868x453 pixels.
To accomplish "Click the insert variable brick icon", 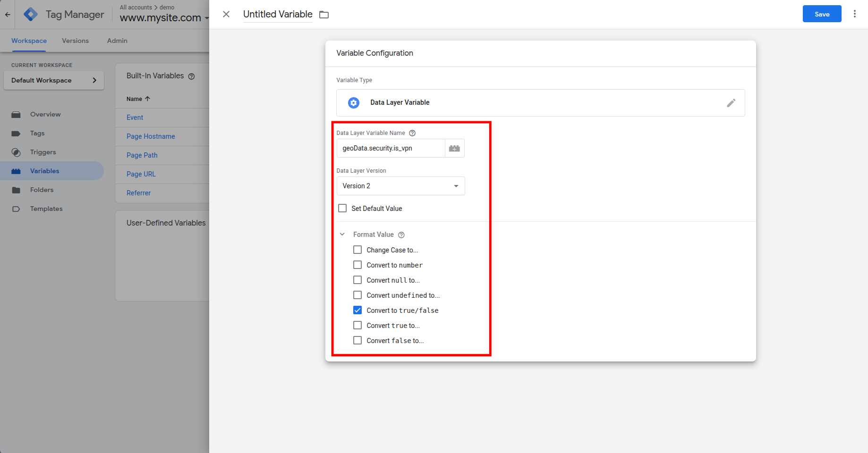I will 454,148.
